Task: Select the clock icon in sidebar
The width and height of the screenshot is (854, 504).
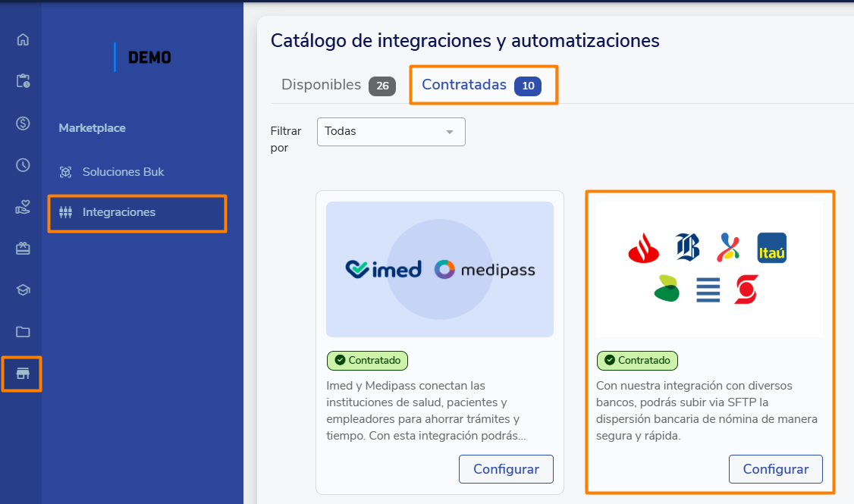Action: click(x=23, y=164)
